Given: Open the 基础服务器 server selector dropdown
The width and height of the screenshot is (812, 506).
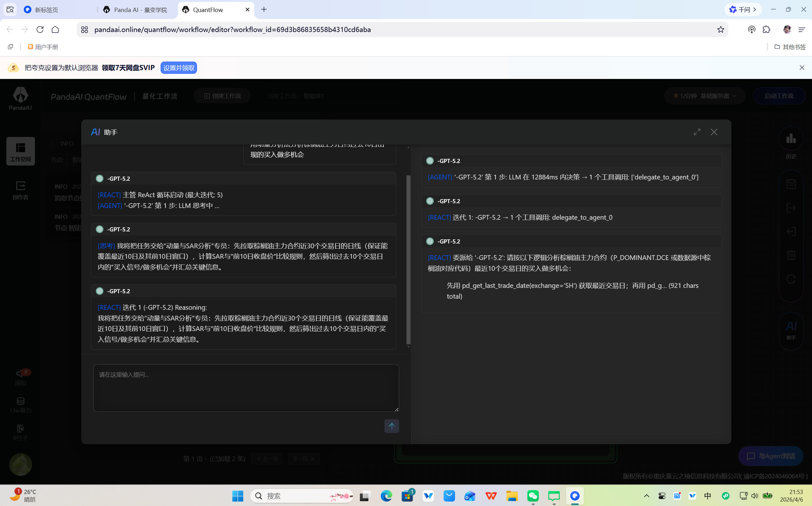Looking at the screenshot, I should 704,96.
